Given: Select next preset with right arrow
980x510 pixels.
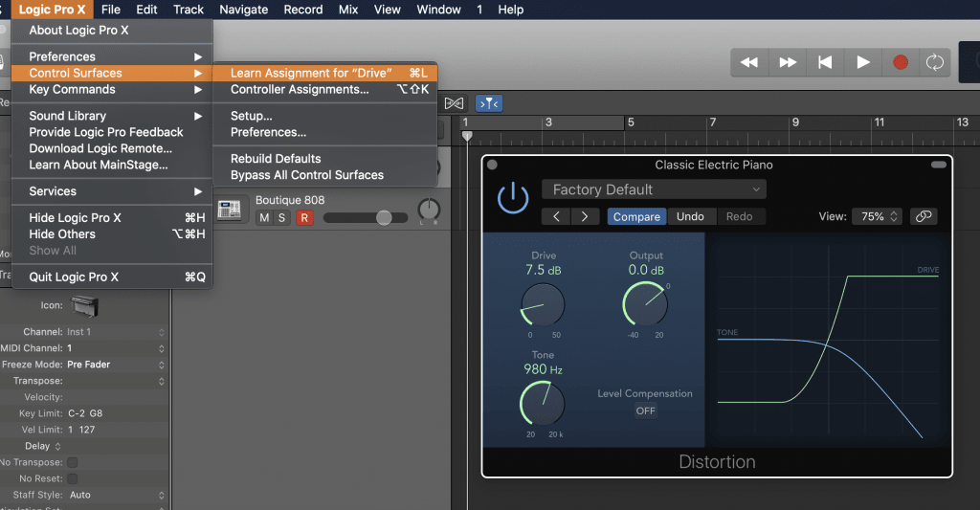Looking at the screenshot, I should 585,216.
